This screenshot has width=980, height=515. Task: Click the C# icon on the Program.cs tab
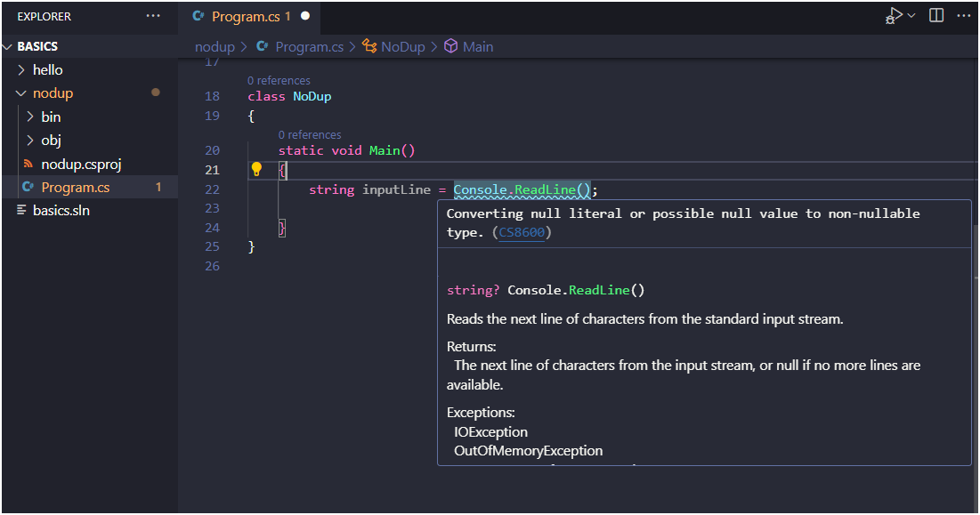tap(198, 16)
